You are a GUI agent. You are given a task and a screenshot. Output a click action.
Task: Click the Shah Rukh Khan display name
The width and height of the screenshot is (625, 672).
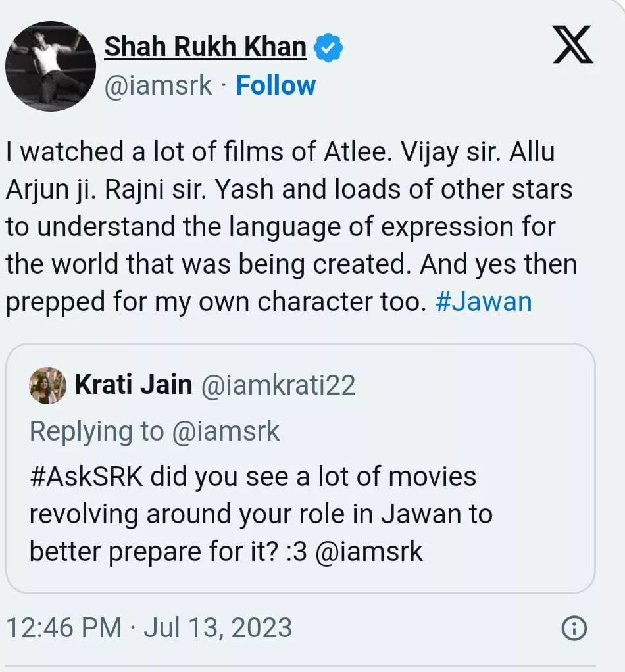205,47
